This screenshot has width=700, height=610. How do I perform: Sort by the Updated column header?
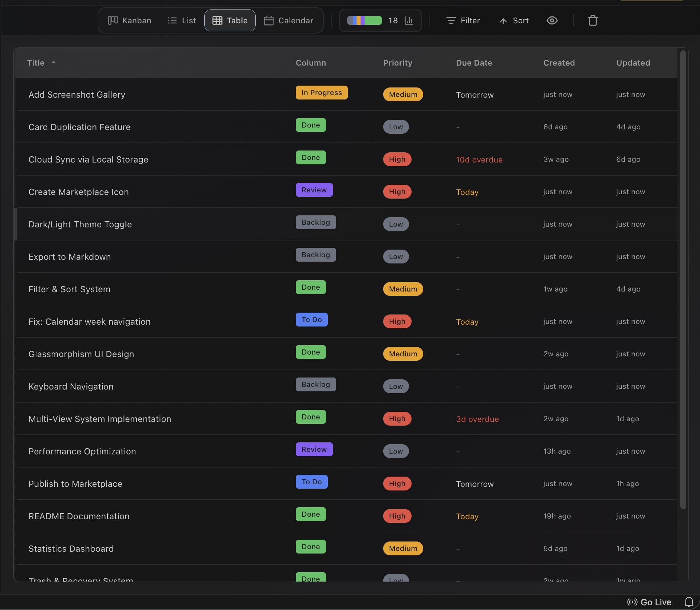pyautogui.click(x=633, y=63)
